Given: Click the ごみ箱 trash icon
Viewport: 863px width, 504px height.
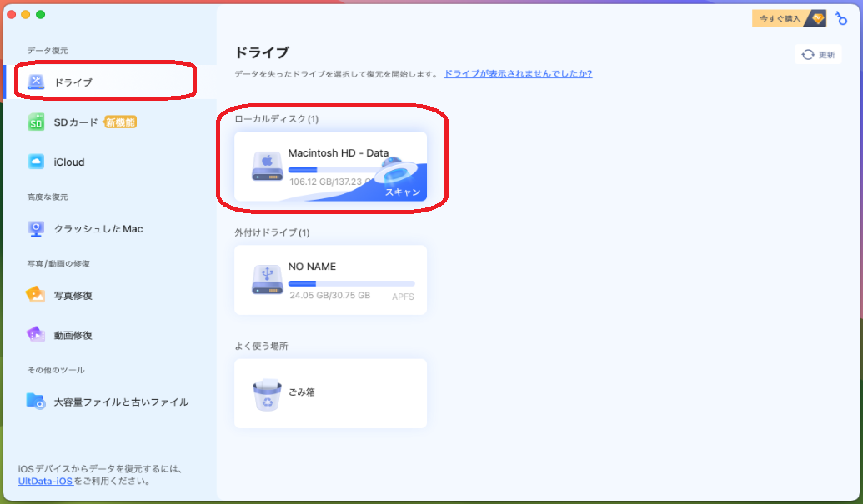Looking at the screenshot, I should pos(267,395).
